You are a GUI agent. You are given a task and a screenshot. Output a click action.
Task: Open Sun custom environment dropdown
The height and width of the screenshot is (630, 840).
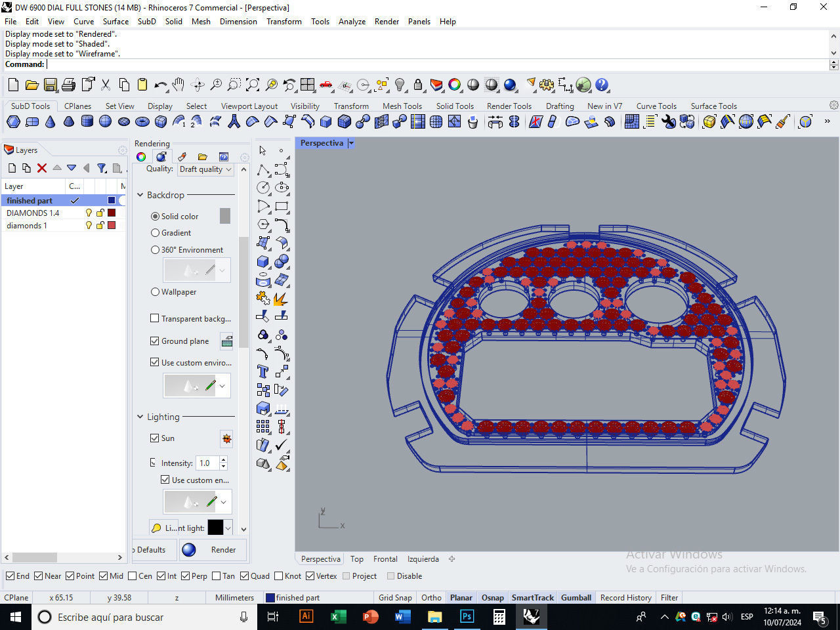click(223, 502)
